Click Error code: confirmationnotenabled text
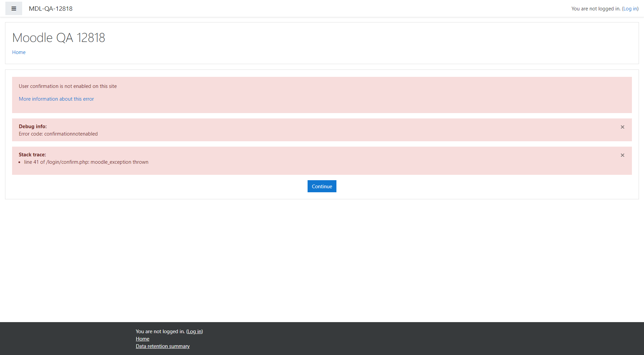644x355 pixels. tap(58, 134)
